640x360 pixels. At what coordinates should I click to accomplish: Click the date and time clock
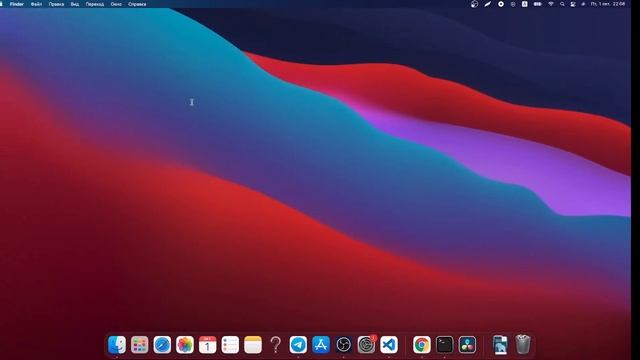click(608, 4)
